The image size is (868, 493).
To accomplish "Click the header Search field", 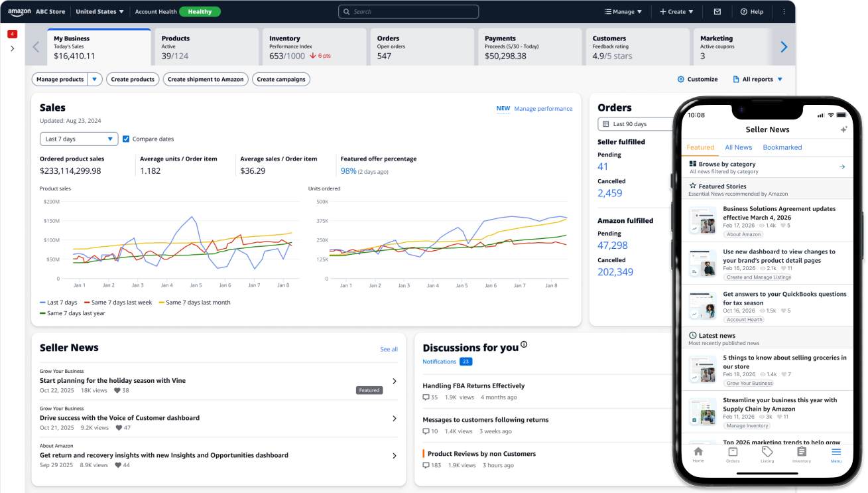I will click(408, 12).
